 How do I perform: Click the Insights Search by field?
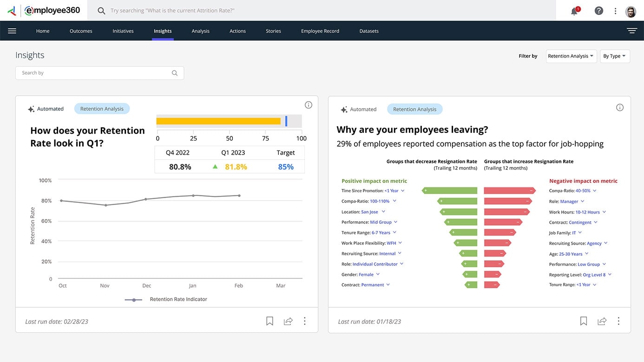[95, 73]
